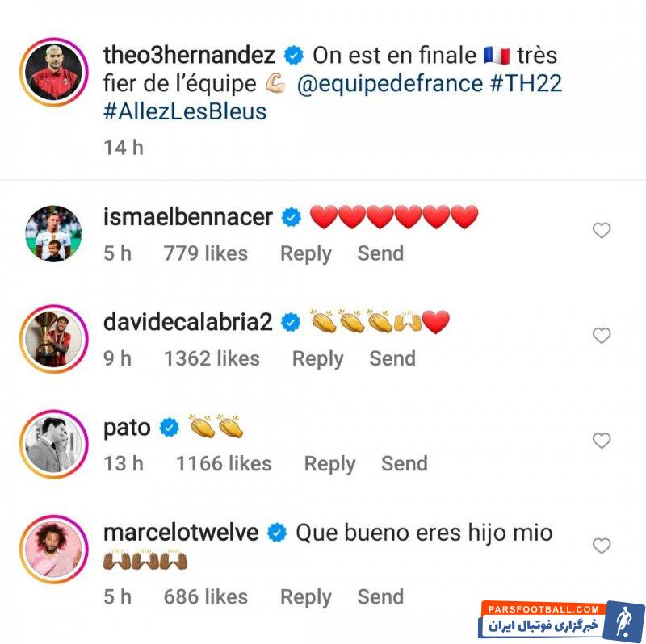The image size is (646, 644).
Task: Reply to davidecalabria2's comment
Action: click(x=317, y=358)
